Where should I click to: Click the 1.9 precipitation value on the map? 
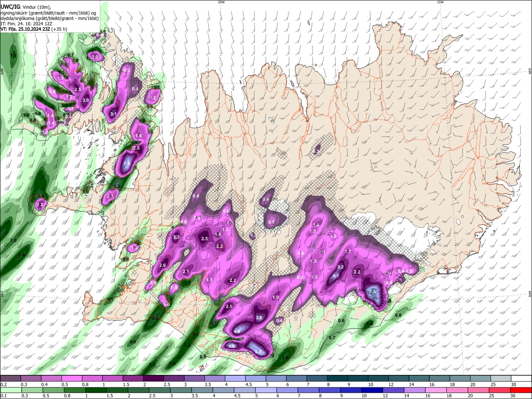[276, 297]
